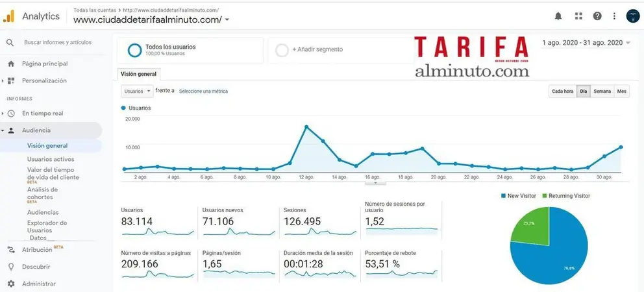Click the Porcentaje de rebote 53,51 % card
Image resolution: width=644 pixels, height=292 pixels.
click(402, 265)
